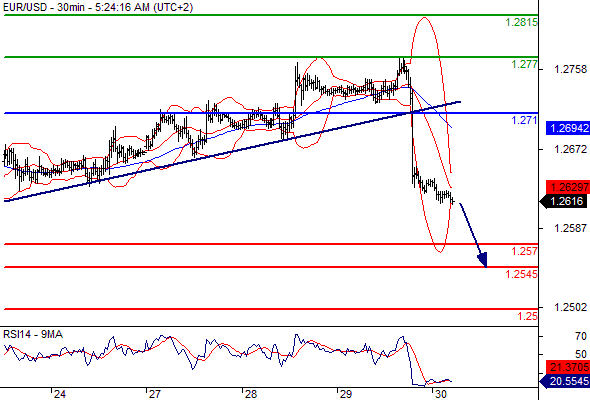Select the blue 1.271 pivot label
Screen dimensions: 590x400
524,120
